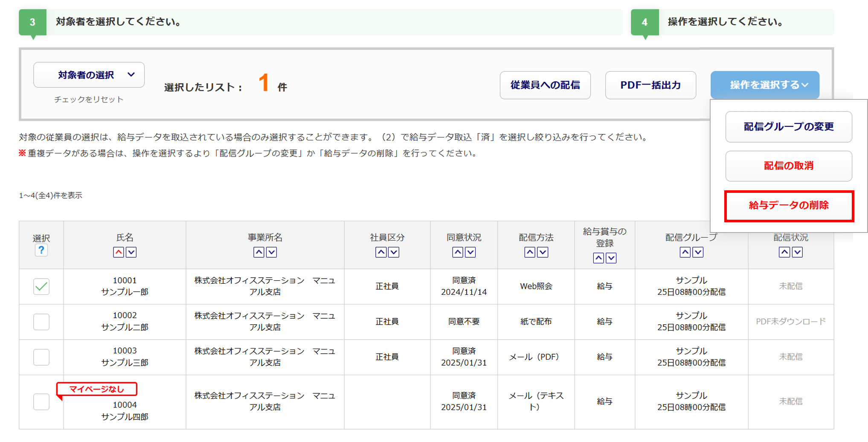Sort 配信グループ column descending arrow
Screen dimensions: 868x442
698,252
